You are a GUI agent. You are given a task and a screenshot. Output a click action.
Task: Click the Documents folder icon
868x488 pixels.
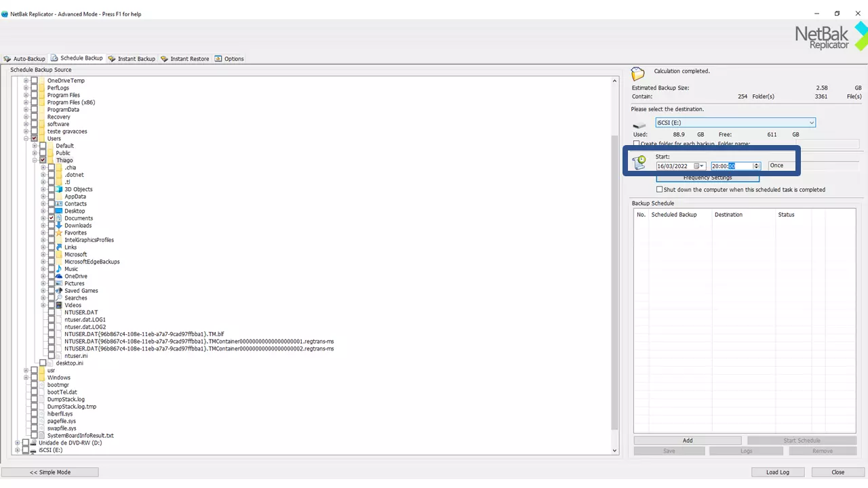pyautogui.click(x=59, y=218)
